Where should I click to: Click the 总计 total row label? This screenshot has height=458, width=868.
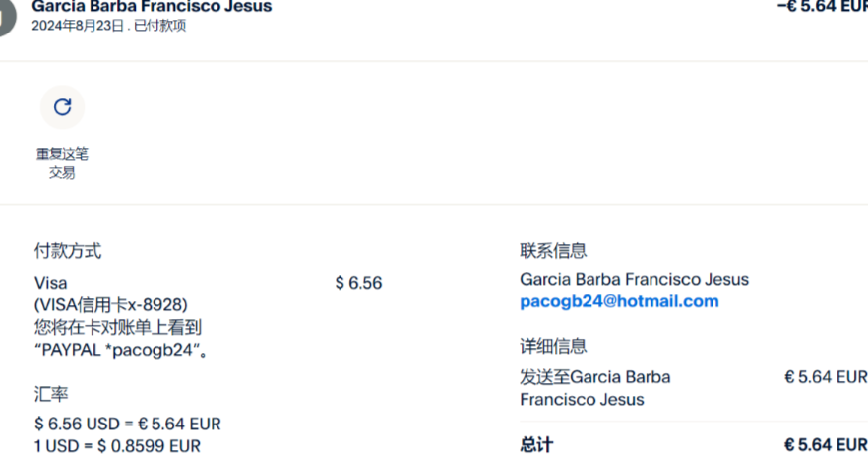[x=536, y=444]
